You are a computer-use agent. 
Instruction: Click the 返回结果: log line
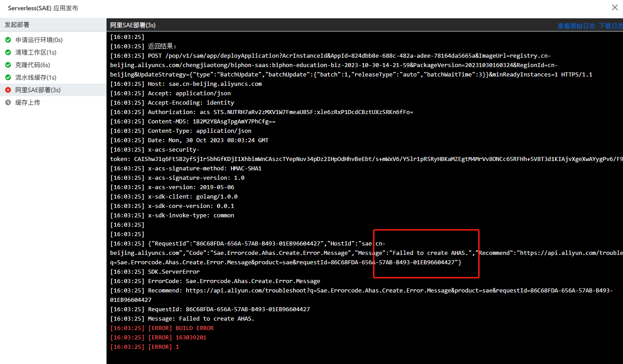144,47
